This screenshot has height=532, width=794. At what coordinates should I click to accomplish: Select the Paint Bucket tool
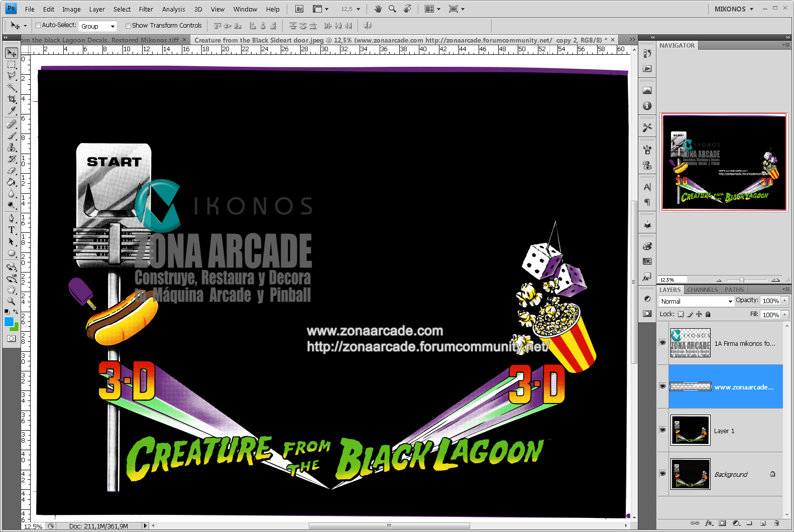tap(12, 182)
